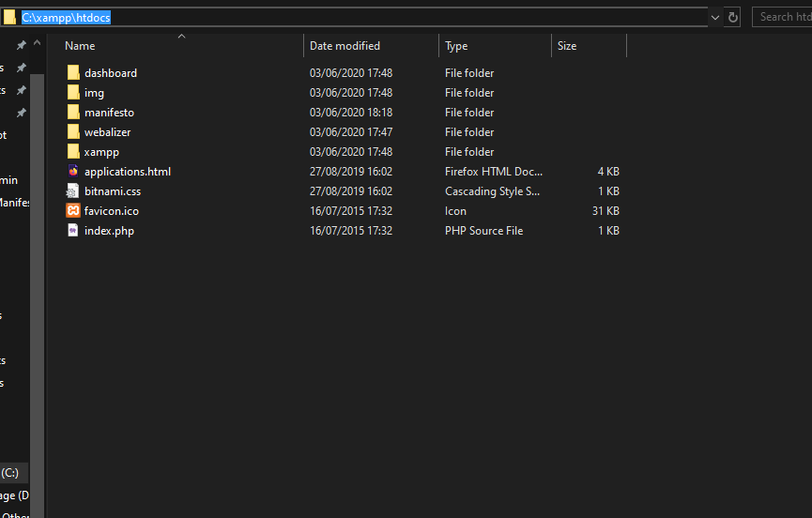Collapse the navigation pane up chevron
Screen dimensions: 812x518
point(37,43)
